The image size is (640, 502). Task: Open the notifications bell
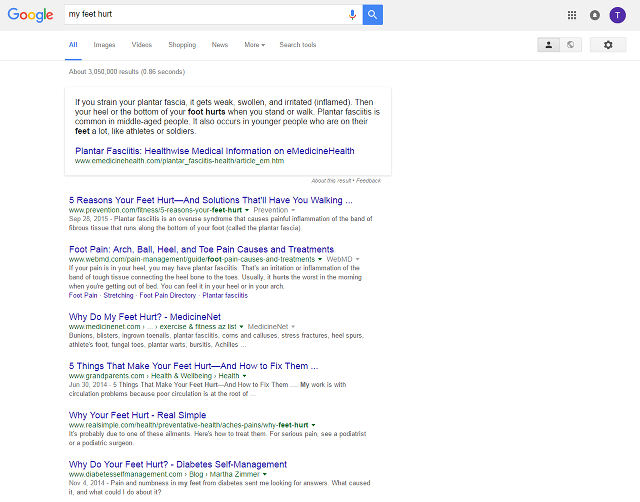tap(595, 15)
